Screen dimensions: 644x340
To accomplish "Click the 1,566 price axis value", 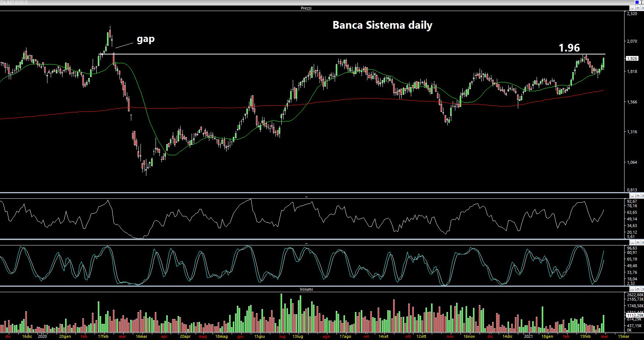I will click(x=632, y=102).
